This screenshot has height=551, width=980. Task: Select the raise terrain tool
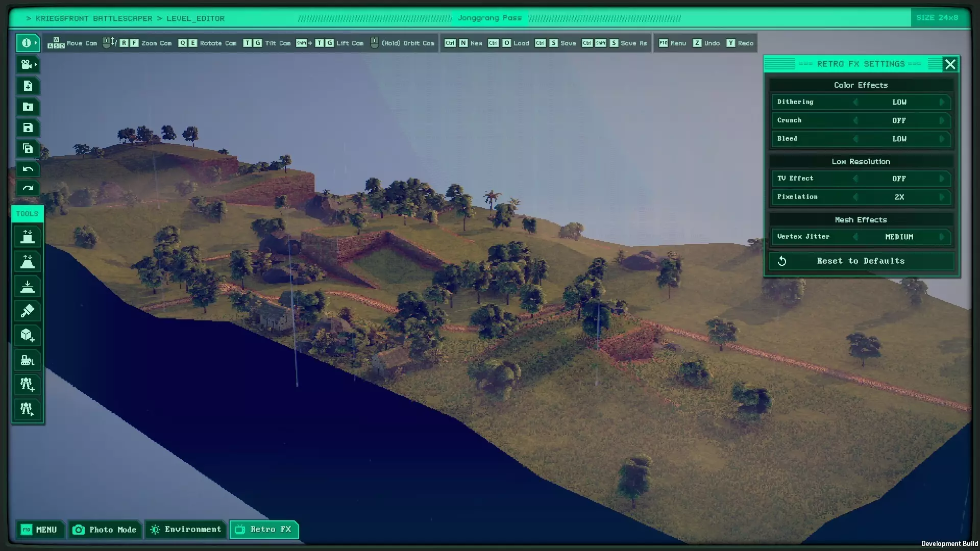[28, 236]
